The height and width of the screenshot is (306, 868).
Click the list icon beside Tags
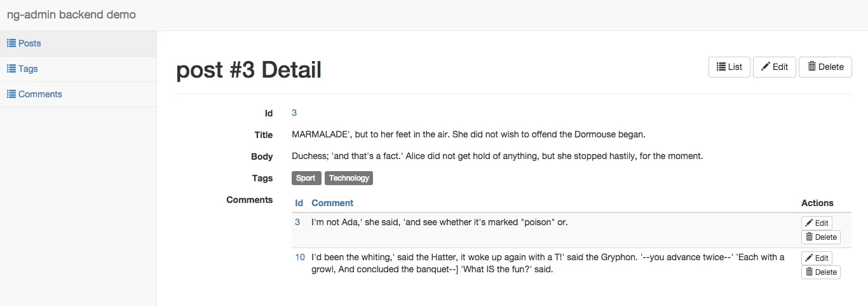pyautogui.click(x=11, y=69)
